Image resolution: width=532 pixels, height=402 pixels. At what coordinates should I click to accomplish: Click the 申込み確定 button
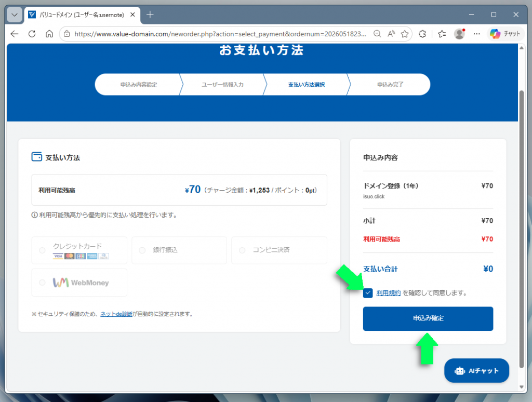coord(428,318)
